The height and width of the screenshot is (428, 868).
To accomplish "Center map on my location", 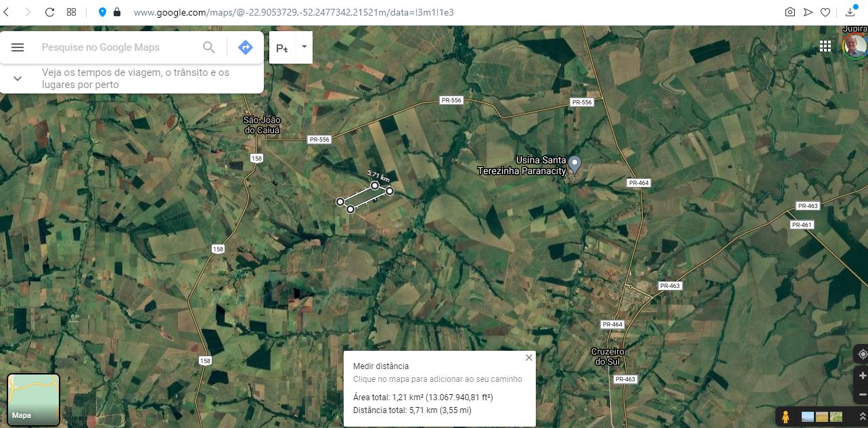I will point(863,354).
